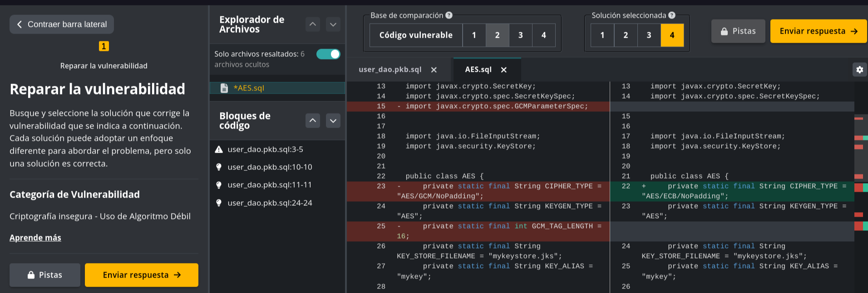The image size is (868, 293).
Task: Jump to block user_dao.pkb.sql:11-11
Action: [270, 184]
